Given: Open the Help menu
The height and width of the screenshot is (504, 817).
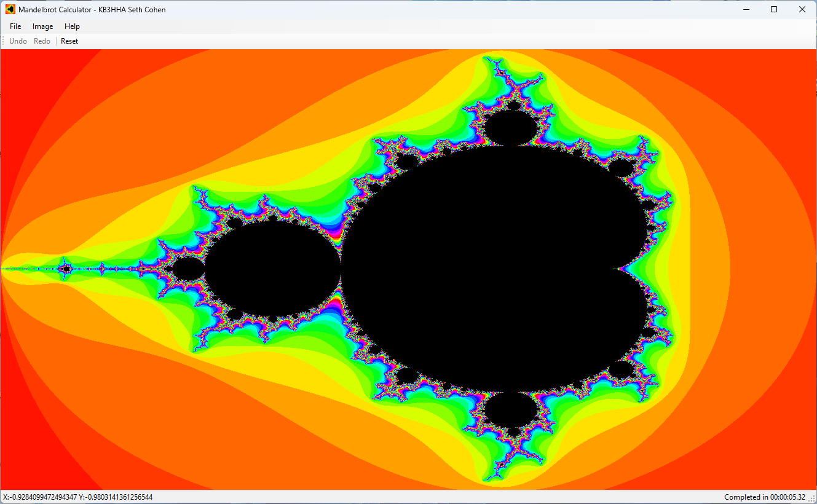Looking at the screenshot, I should coord(72,26).
